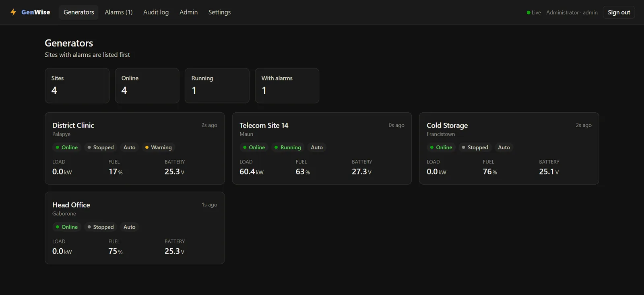Click the Palapye location text
The width and height of the screenshot is (644, 295).
click(61, 134)
